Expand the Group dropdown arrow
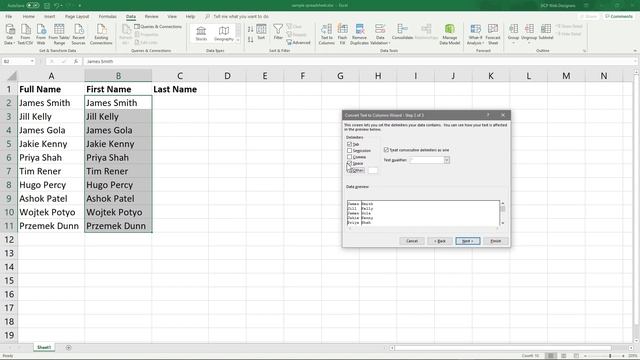The height and width of the screenshot is (360, 640). pyautogui.click(x=513, y=42)
